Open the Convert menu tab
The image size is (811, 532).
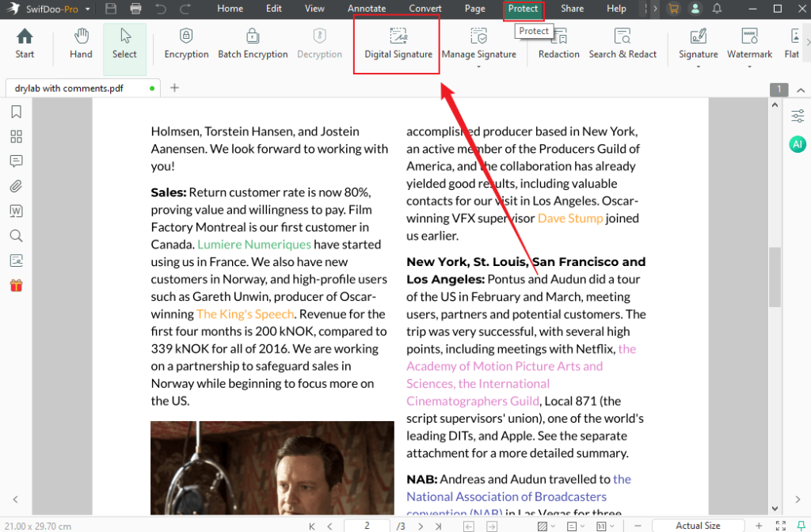click(x=425, y=9)
